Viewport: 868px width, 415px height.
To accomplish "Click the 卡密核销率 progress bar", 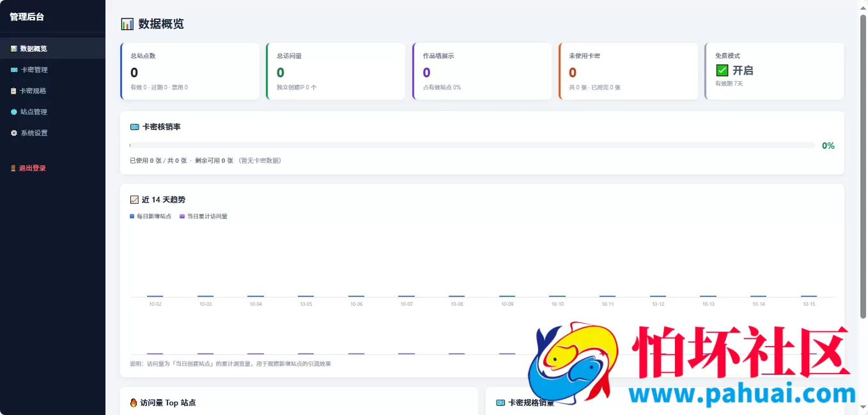I will coord(472,146).
